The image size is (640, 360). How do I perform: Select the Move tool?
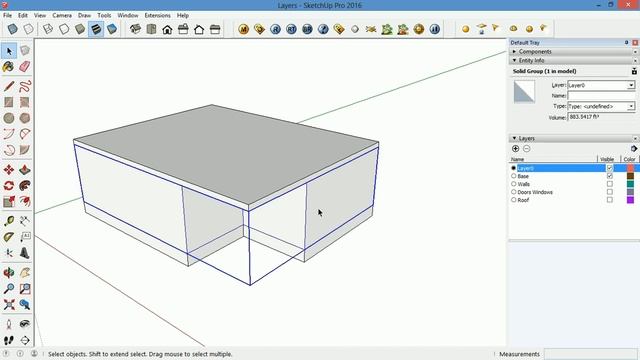(x=9, y=170)
